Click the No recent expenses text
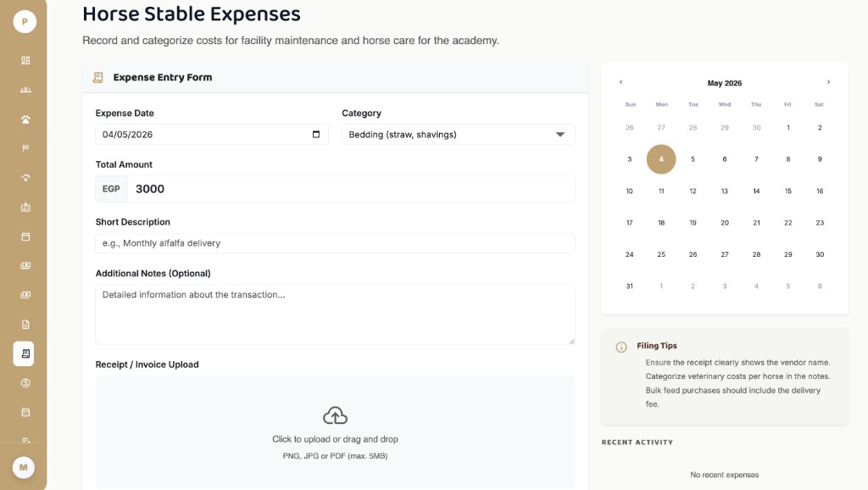 pyautogui.click(x=724, y=475)
